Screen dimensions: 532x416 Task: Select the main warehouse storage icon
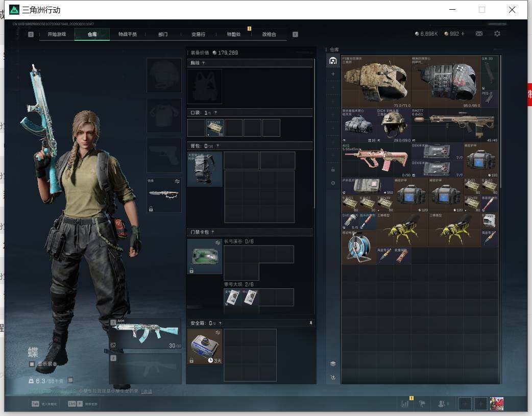click(333, 60)
